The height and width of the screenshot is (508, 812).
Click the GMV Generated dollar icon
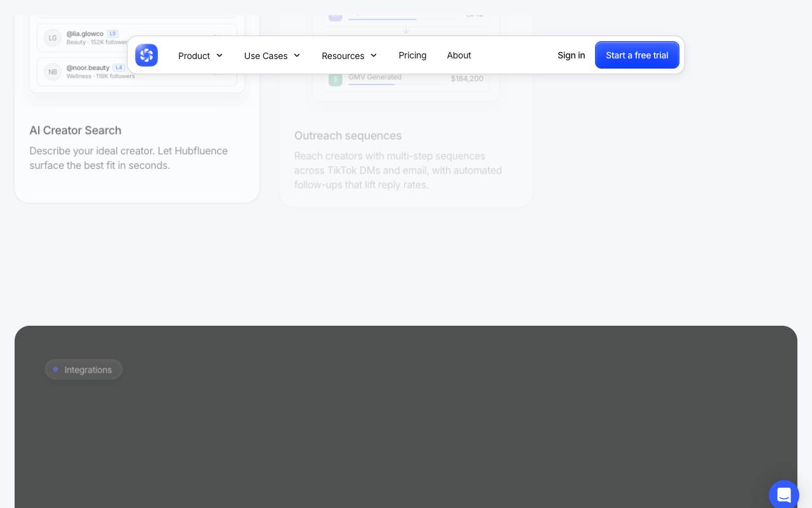click(x=335, y=79)
